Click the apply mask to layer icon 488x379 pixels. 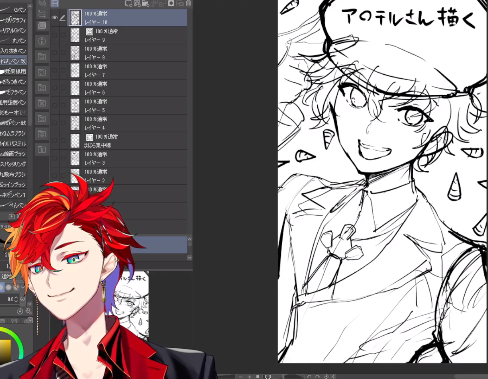(x=180, y=3)
